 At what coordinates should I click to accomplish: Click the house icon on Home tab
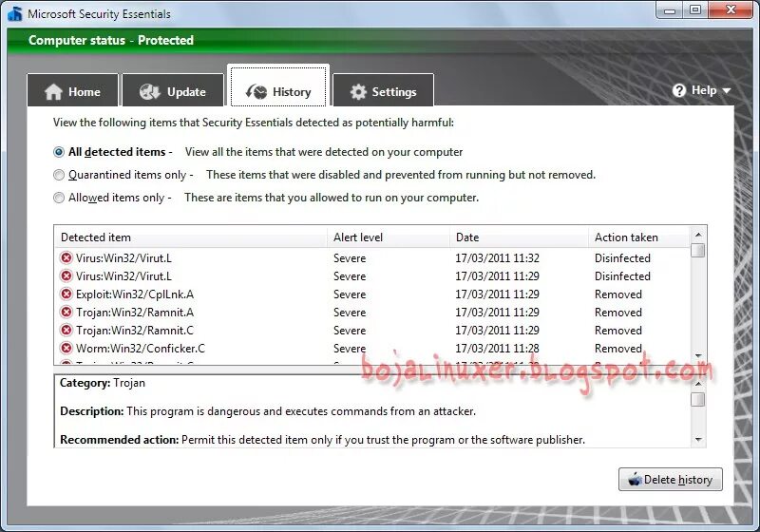(x=53, y=91)
